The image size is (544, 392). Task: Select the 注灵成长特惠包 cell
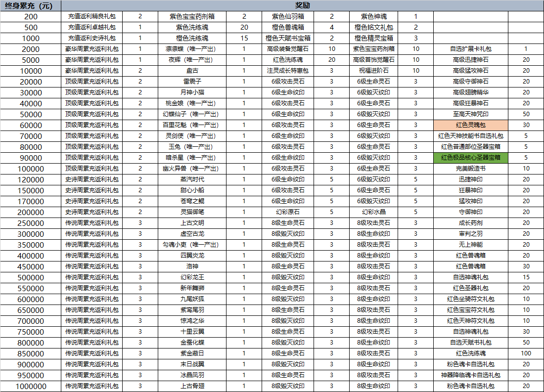point(288,71)
